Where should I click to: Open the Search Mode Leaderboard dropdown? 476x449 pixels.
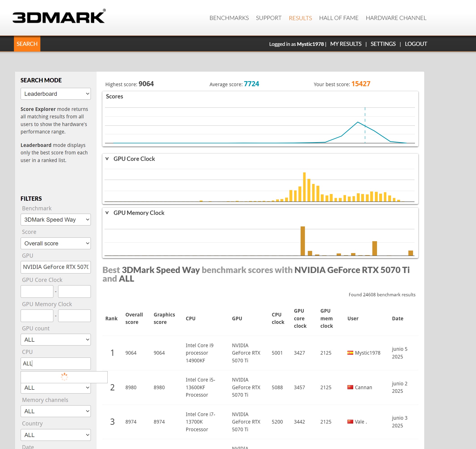[56, 94]
